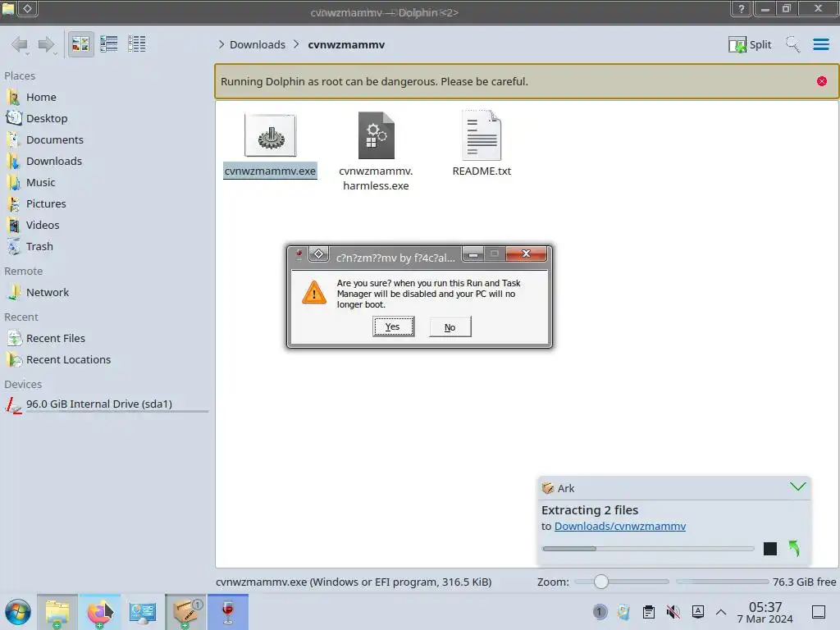Click Dolphin folder icon in titlebar
The image size is (840, 630).
point(8,8)
